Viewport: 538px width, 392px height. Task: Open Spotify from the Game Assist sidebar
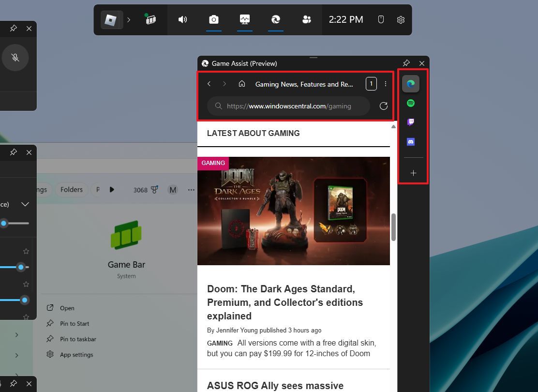pos(411,103)
